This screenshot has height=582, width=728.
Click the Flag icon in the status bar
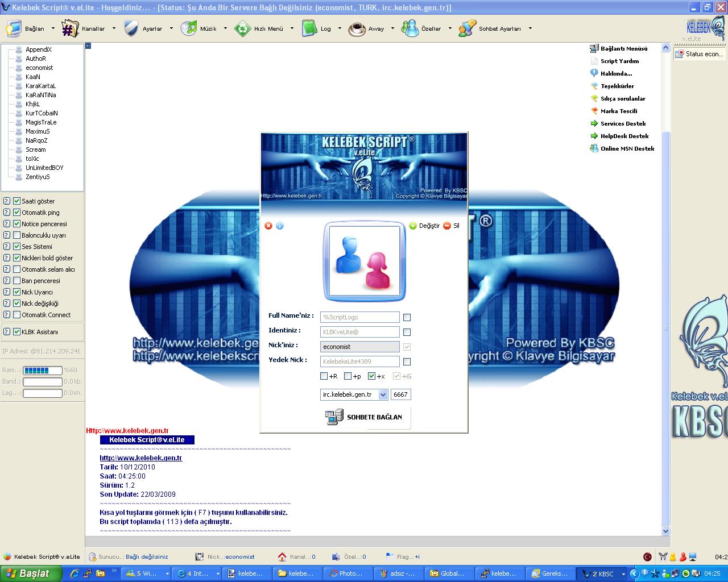(x=390, y=557)
